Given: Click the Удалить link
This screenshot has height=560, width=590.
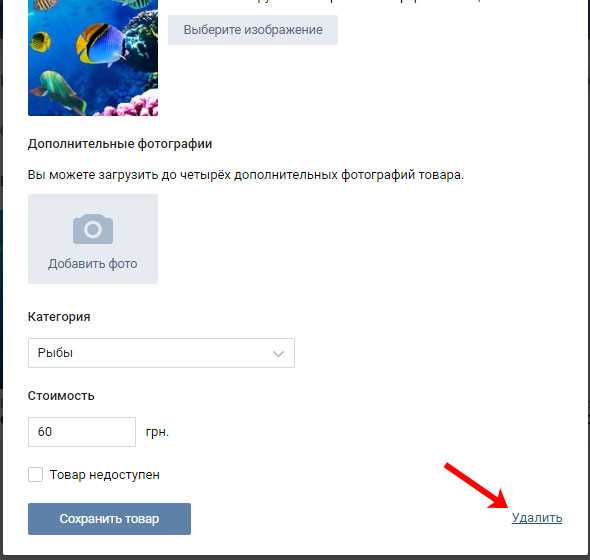Looking at the screenshot, I should click(537, 518).
